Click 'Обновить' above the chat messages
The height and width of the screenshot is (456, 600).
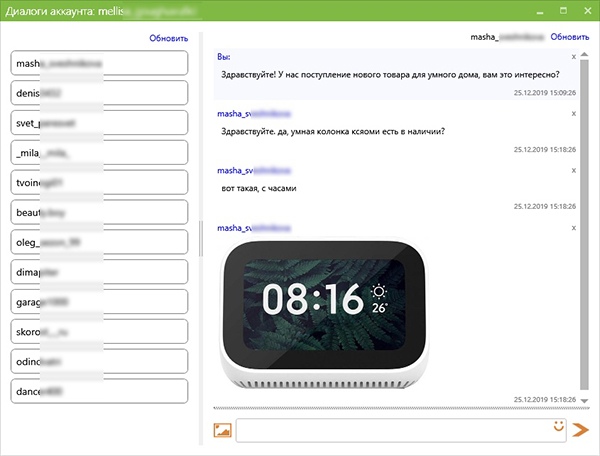[x=569, y=36]
